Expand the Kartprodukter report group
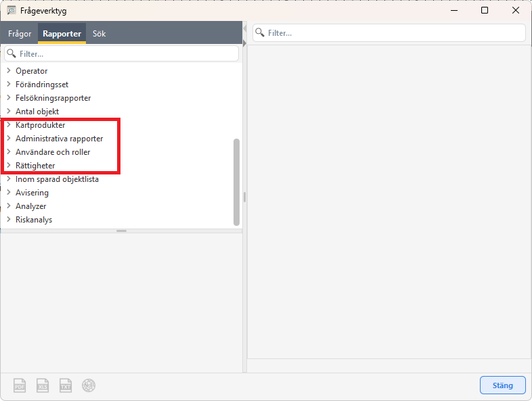532x401 pixels. point(9,125)
